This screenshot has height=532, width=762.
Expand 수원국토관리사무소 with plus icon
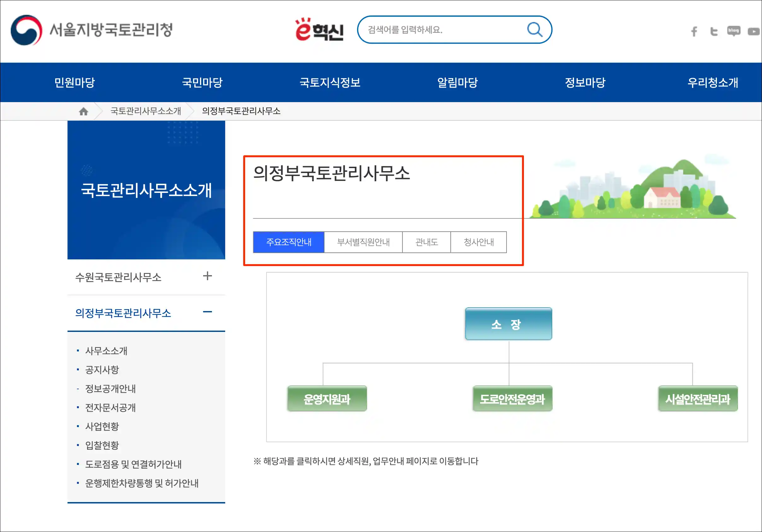[208, 276]
